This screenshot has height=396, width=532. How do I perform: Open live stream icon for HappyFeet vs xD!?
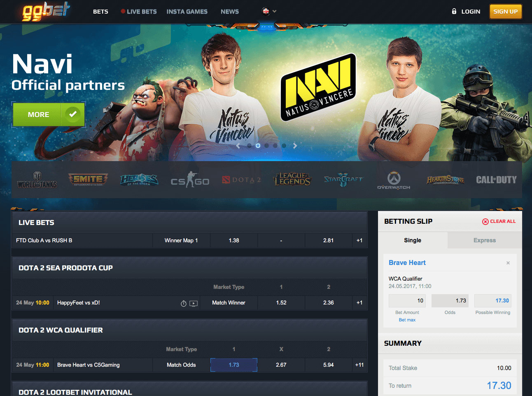(x=194, y=303)
